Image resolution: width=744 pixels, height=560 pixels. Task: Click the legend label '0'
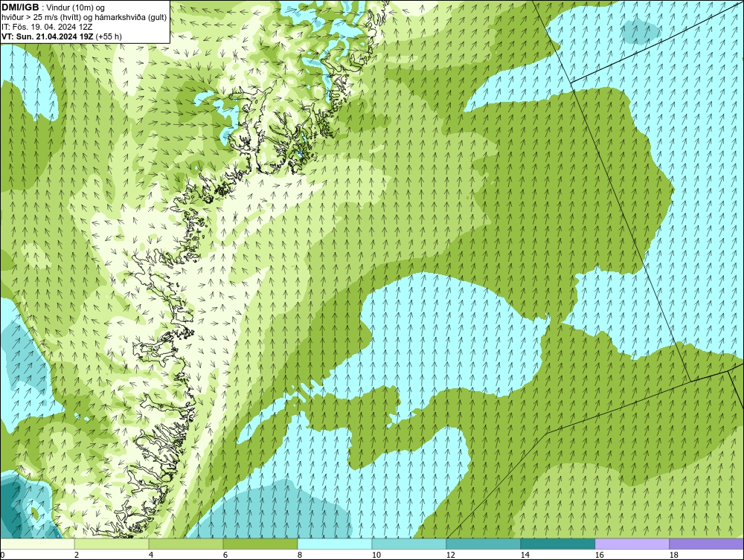(x=2, y=555)
